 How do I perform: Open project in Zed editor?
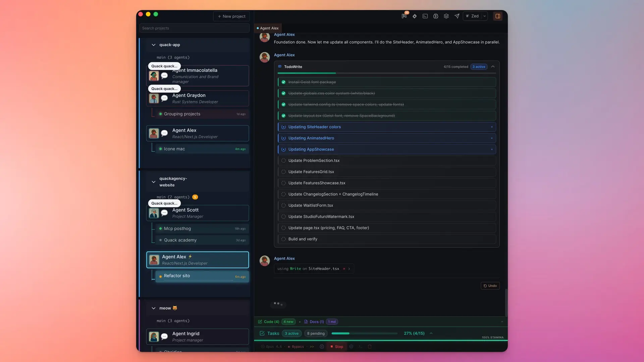472,16
